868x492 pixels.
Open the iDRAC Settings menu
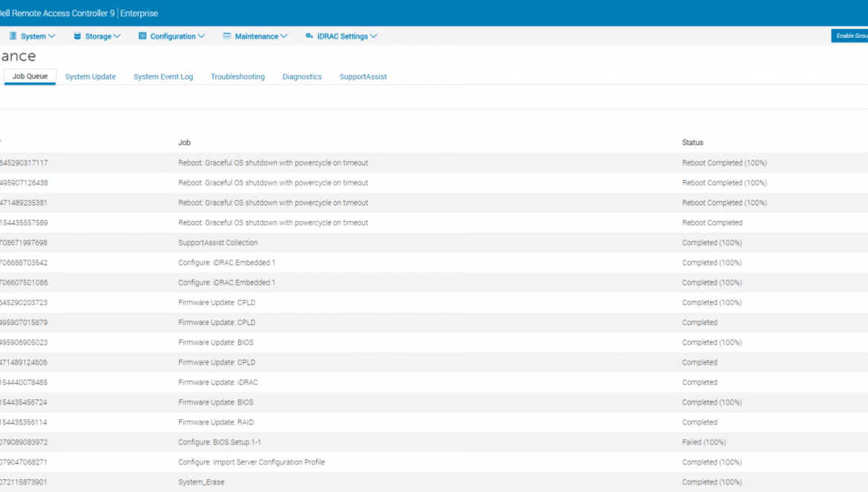[x=341, y=36]
